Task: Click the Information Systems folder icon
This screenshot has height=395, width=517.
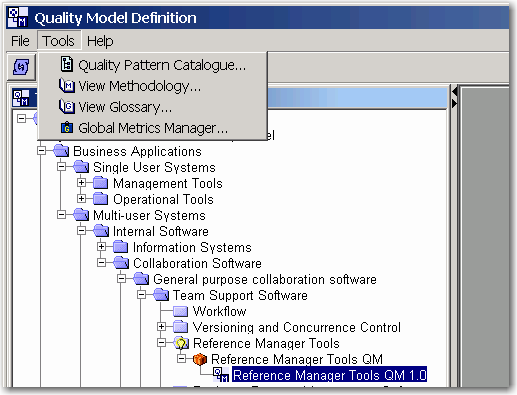Action: [x=120, y=247]
